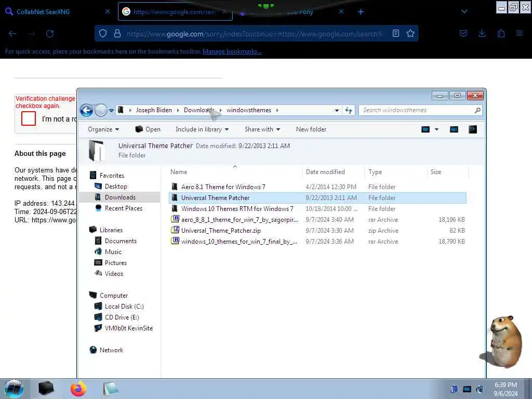
Task: Open the Pictures library
Action: point(116,262)
